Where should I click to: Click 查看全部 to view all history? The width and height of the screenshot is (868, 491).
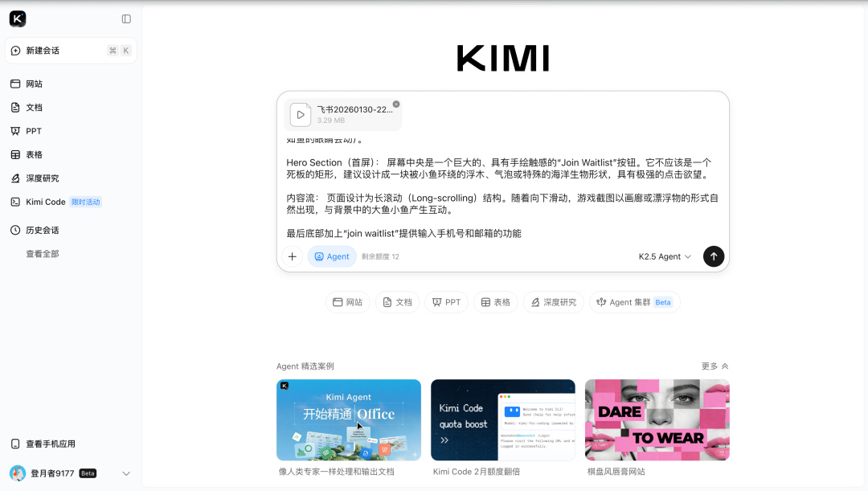43,254
